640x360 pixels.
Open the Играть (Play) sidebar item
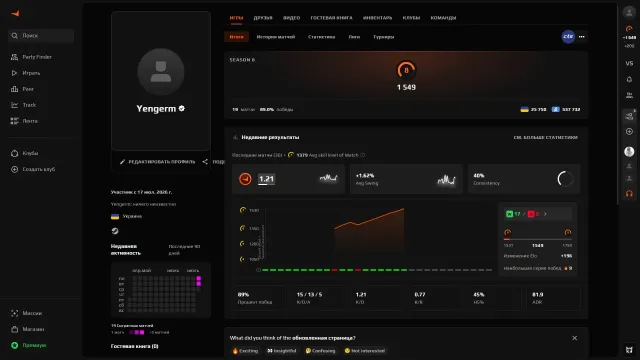[25, 73]
